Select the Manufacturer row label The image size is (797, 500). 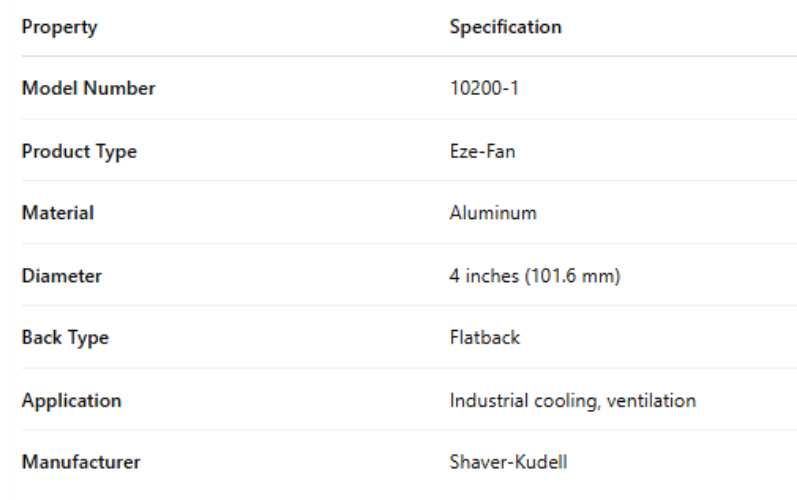(x=81, y=463)
